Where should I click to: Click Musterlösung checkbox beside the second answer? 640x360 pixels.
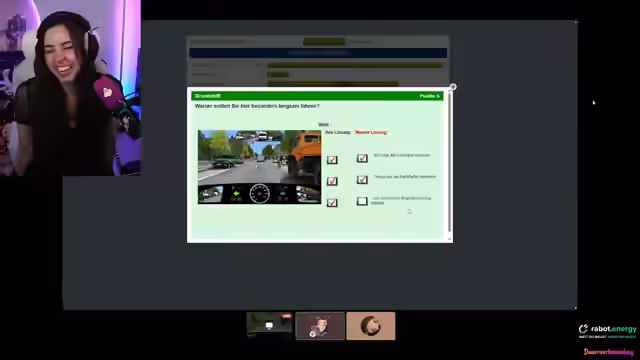coord(362,179)
